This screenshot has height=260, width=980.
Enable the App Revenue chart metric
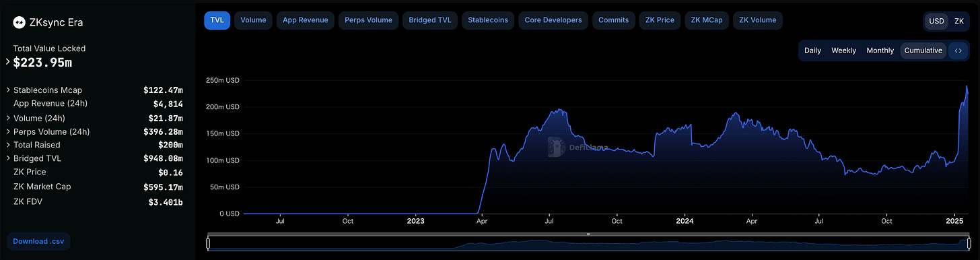click(305, 20)
